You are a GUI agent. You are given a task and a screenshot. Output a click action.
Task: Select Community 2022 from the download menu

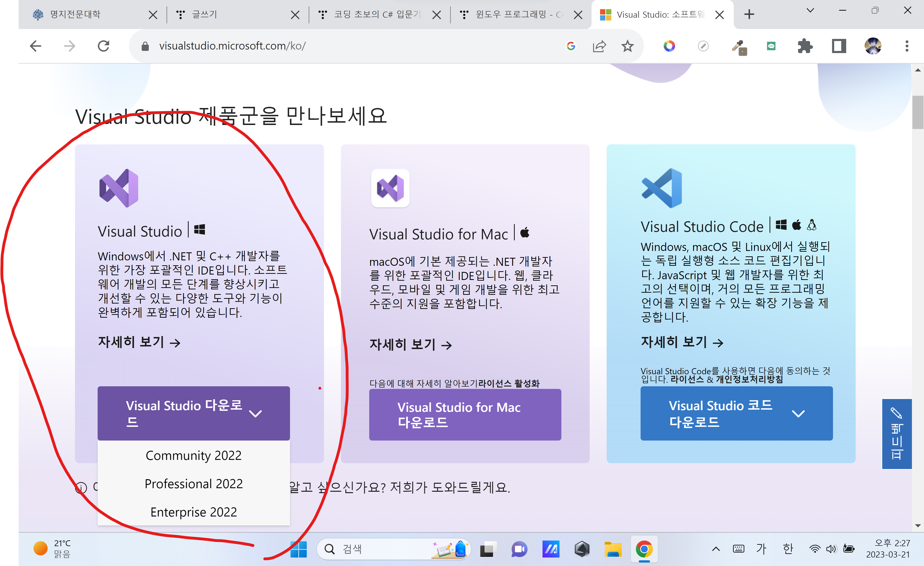(194, 455)
